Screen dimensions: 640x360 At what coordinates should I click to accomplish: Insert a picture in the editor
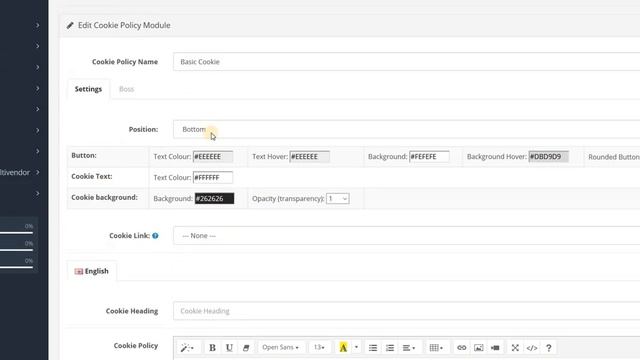(478, 348)
